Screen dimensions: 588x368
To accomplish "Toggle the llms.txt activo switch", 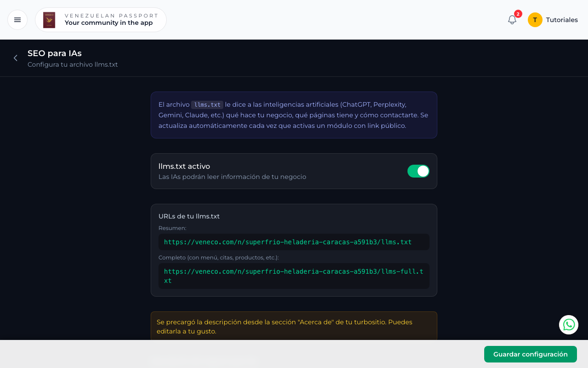I will [418, 171].
